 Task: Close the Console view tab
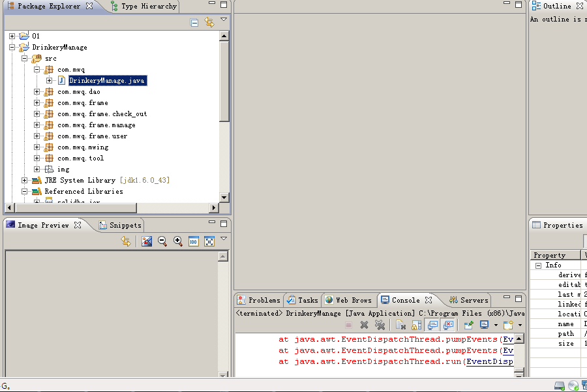click(429, 300)
